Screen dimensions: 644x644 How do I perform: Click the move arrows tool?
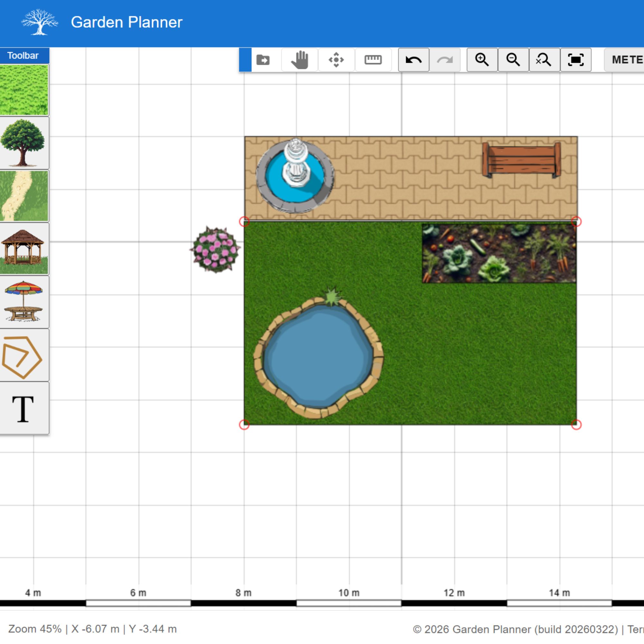(x=336, y=60)
